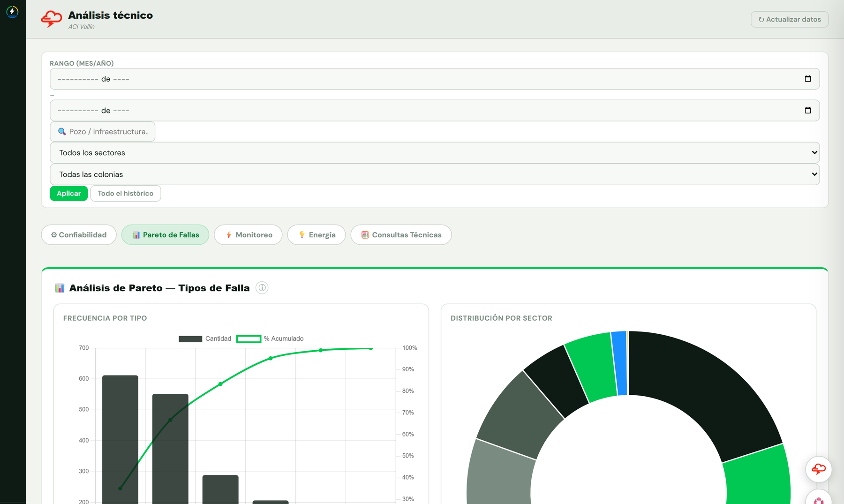Switch to the Energía tab
844x504 pixels.
(x=316, y=235)
